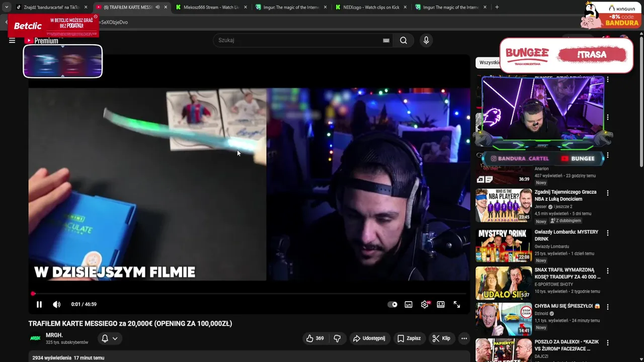Select the Wszystkie filter chip
644x362 pixels.
490,62
